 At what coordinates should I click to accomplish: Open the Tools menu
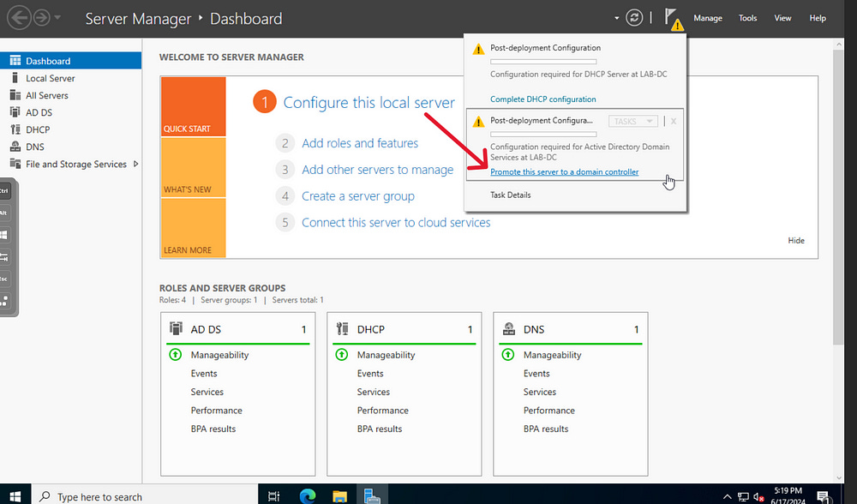747,18
